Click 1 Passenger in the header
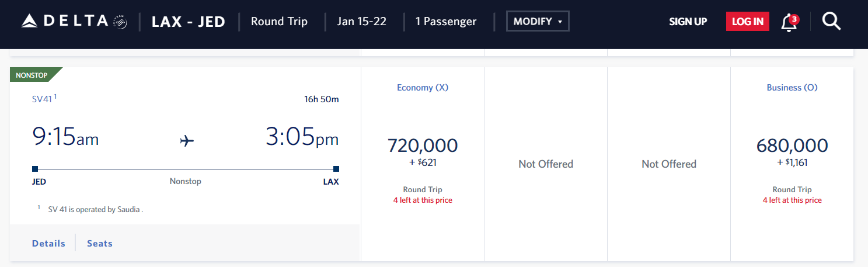Viewport: 868px width, 267px height. click(446, 22)
